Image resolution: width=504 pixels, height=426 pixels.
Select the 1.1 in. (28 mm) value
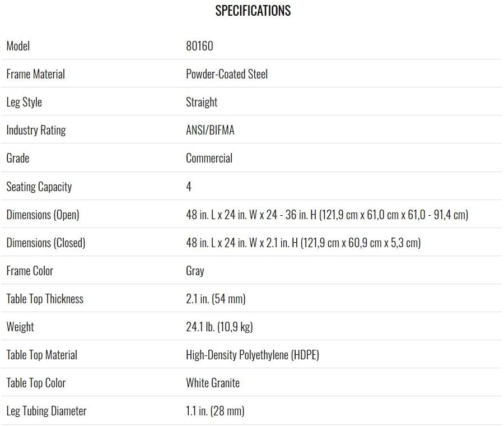click(215, 411)
